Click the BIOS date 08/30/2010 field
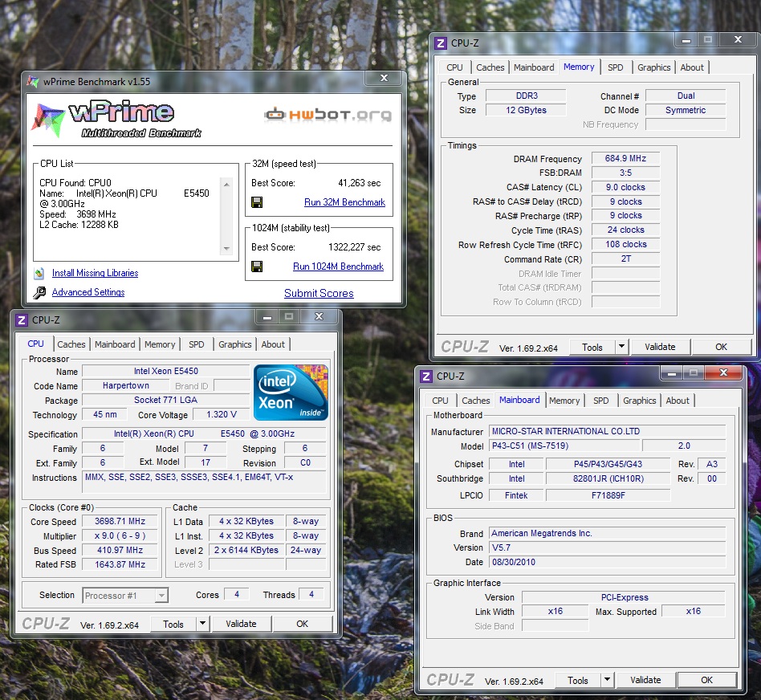 607,562
